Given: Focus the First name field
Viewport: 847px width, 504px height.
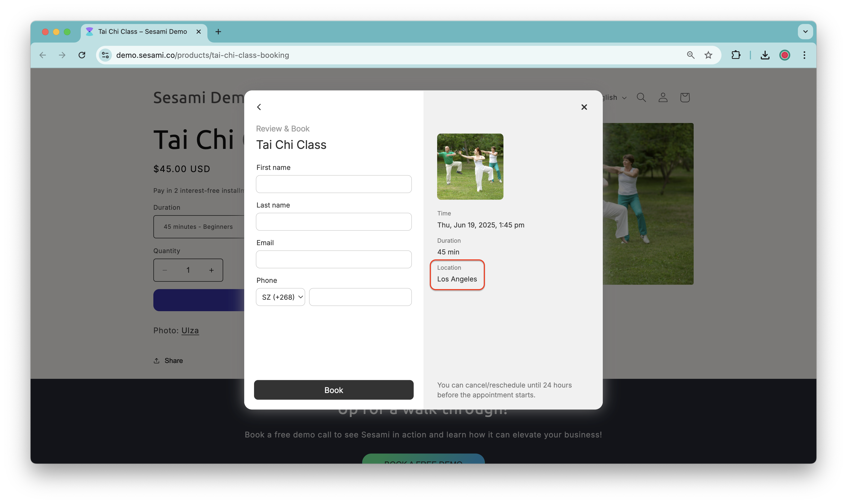Looking at the screenshot, I should pos(334,184).
